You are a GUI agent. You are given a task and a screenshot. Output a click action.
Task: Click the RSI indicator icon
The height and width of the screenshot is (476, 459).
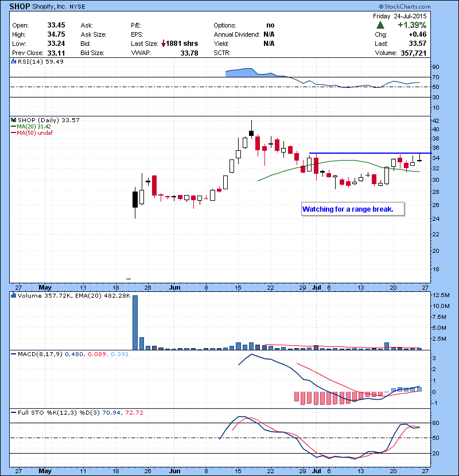tap(13, 61)
